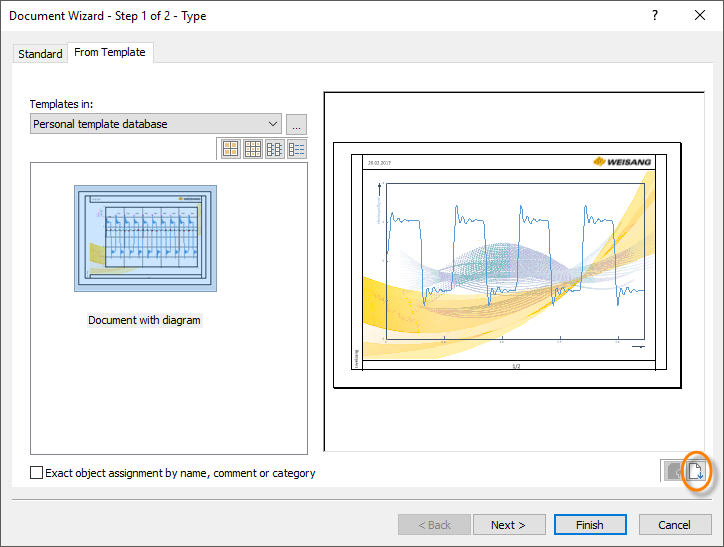Select the details list view icon

point(297,149)
